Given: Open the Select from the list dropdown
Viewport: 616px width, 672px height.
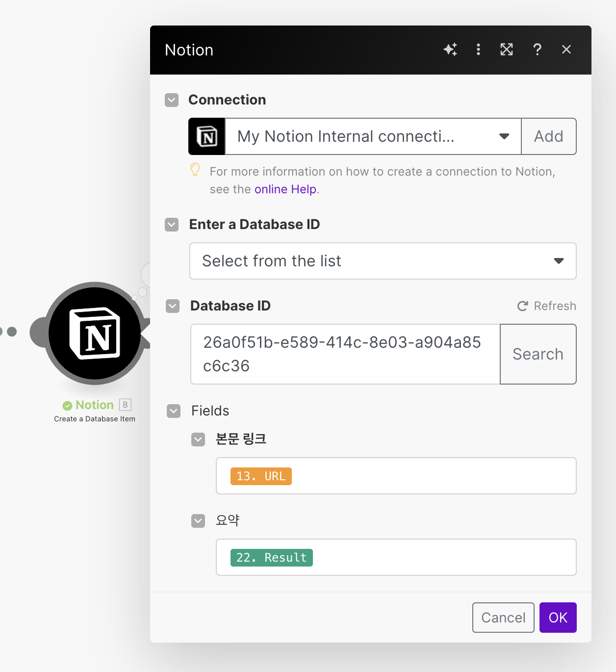Looking at the screenshot, I should [558, 261].
